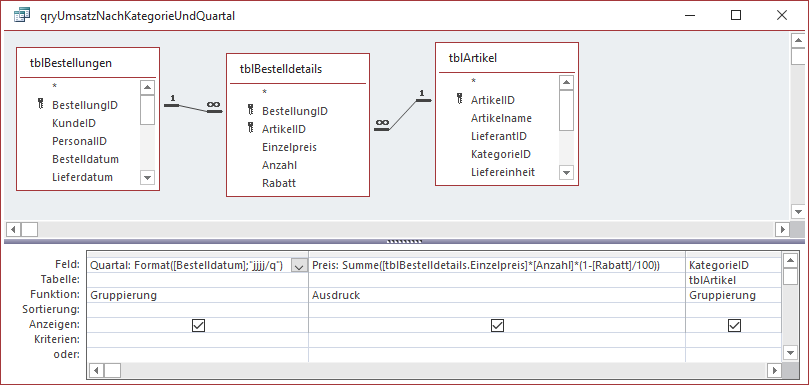Select LieferantID in tblArtikel
The width and height of the screenshot is (809, 385).
tap(498, 136)
